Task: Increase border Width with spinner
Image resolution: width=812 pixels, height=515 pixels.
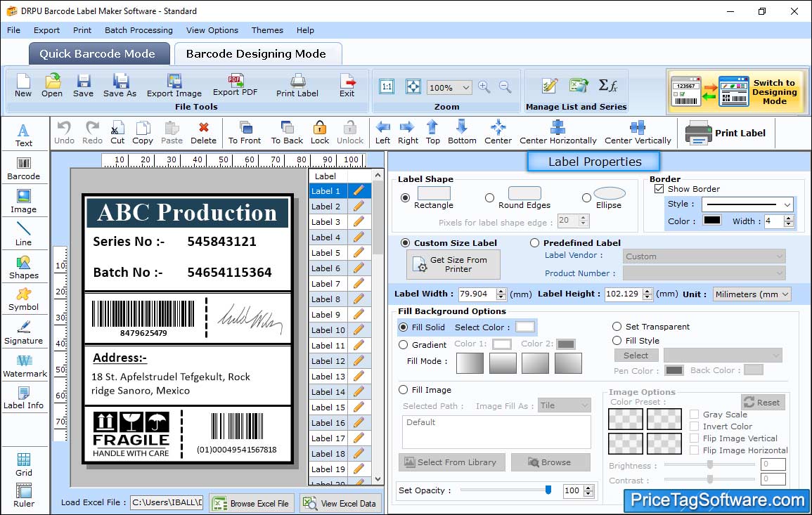Action: coord(789,219)
